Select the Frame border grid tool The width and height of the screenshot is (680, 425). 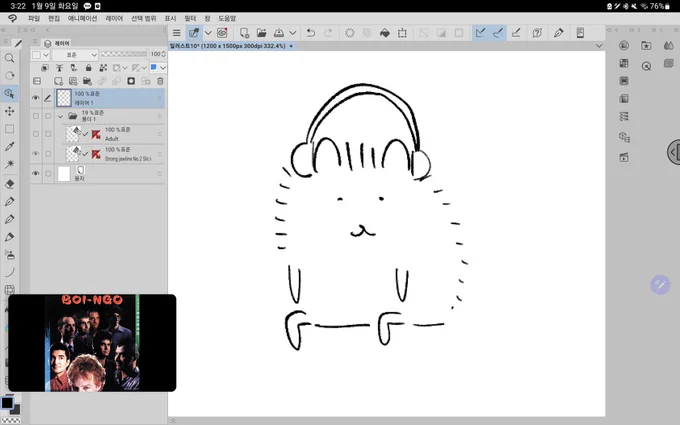9,290
